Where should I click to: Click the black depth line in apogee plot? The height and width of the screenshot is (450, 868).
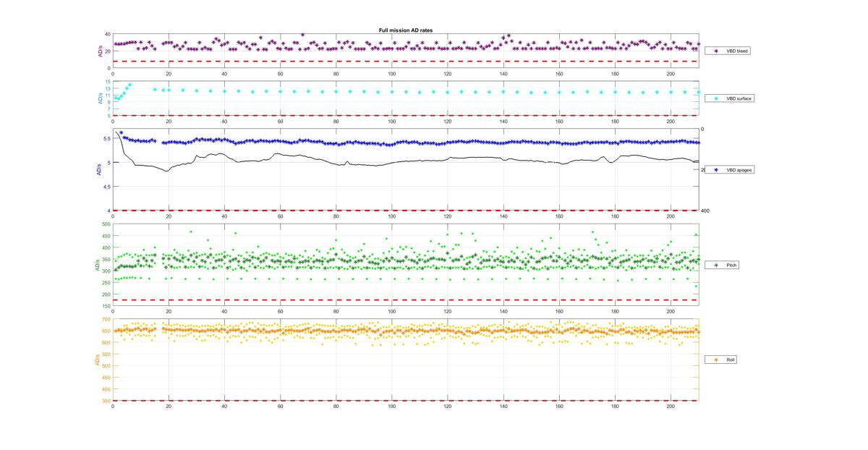(405, 161)
